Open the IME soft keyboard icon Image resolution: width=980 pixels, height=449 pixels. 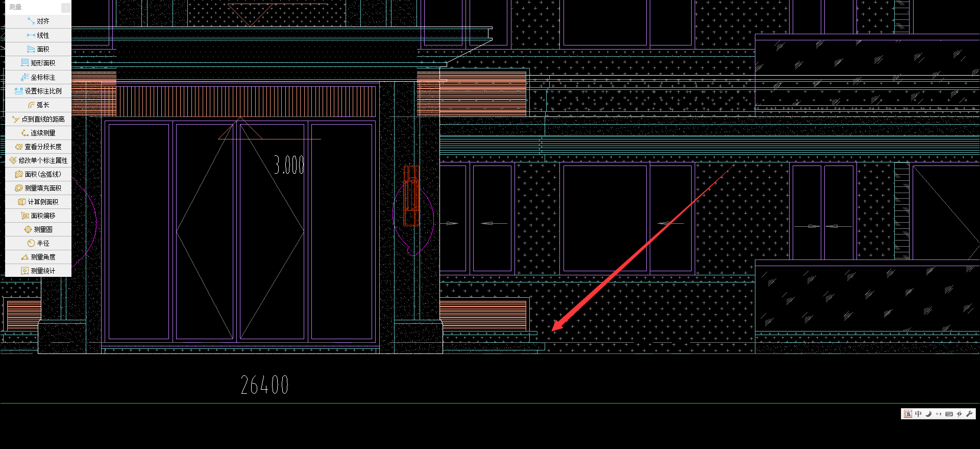tap(949, 414)
